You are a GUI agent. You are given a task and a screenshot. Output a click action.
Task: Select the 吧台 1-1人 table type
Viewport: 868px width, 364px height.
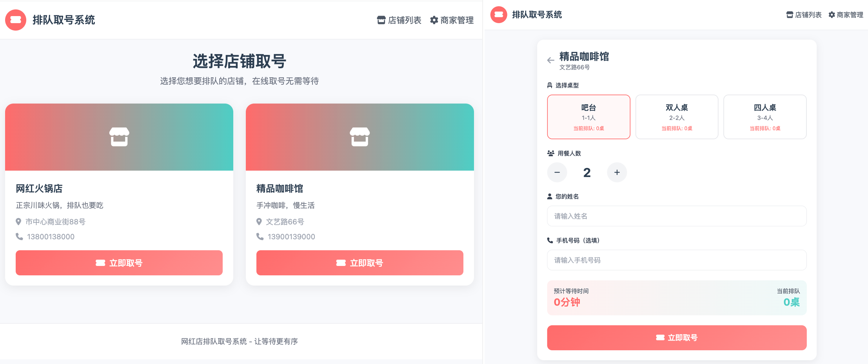[x=588, y=117]
